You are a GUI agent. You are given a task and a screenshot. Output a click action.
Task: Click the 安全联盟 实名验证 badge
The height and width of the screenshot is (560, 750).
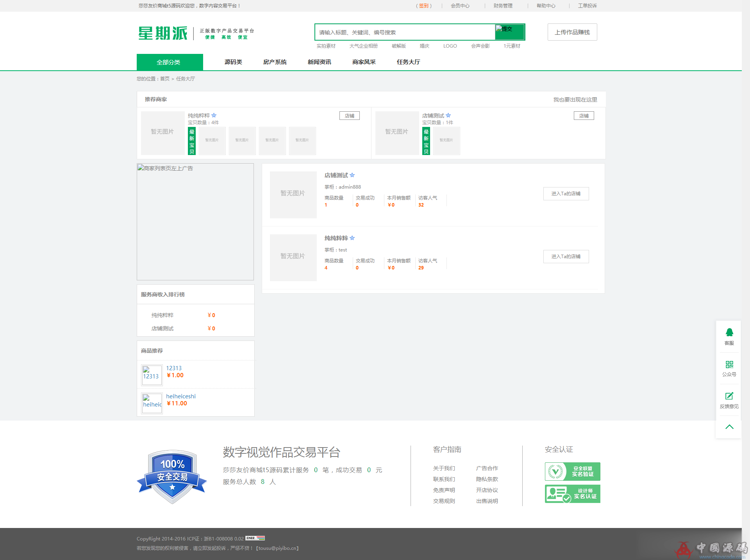(572, 471)
